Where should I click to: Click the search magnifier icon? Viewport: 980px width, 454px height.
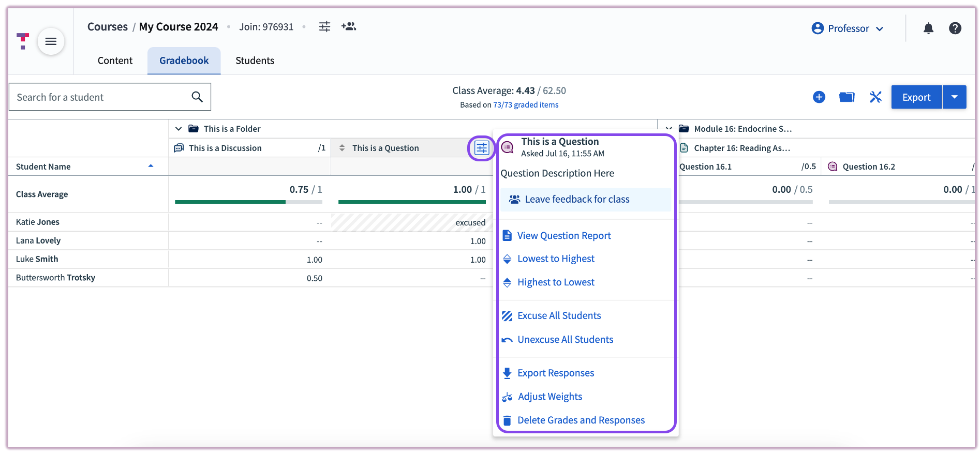pyautogui.click(x=197, y=97)
